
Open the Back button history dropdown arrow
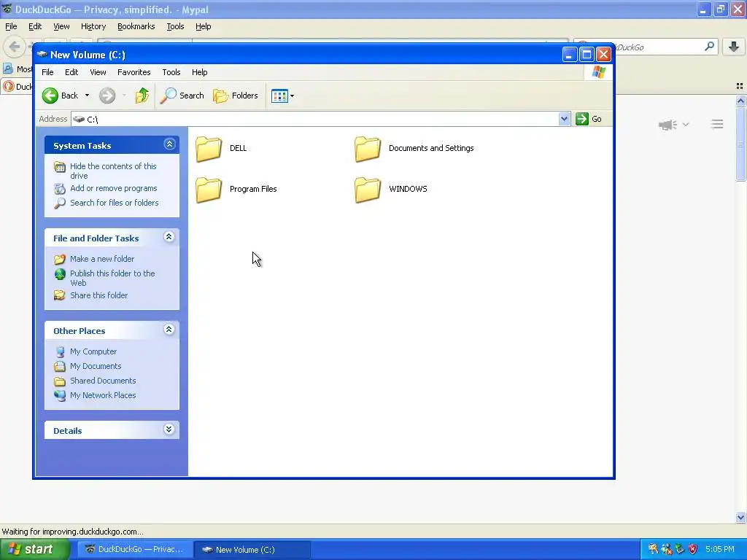point(88,96)
